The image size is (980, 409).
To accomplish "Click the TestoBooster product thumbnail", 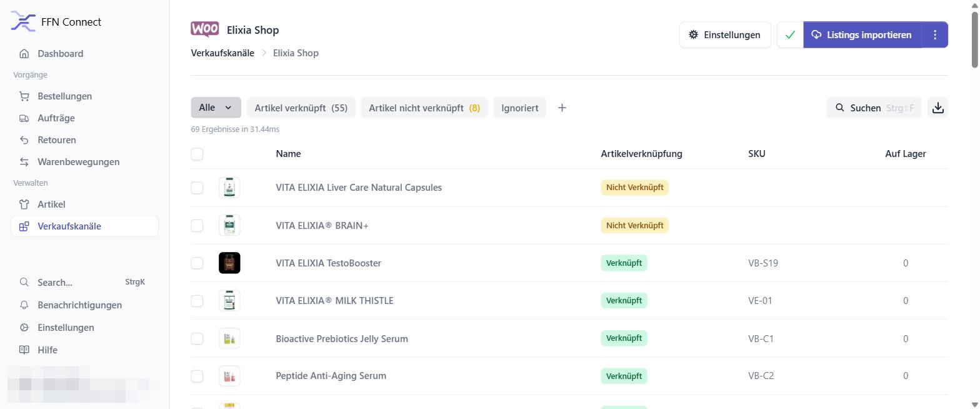I will pos(229,263).
